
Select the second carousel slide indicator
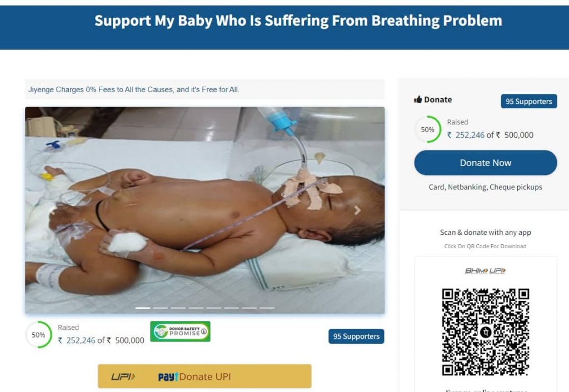pos(161,308)
